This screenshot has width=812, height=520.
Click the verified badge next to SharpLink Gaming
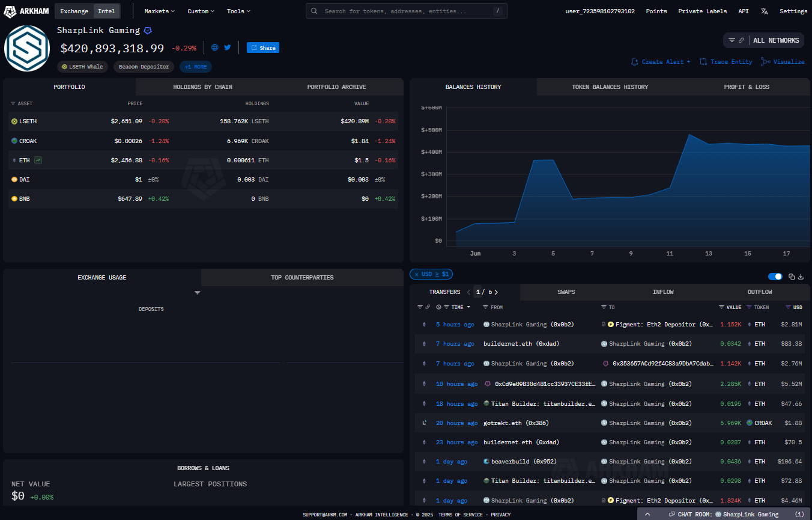pyautogui.click(x=148, y=30)
